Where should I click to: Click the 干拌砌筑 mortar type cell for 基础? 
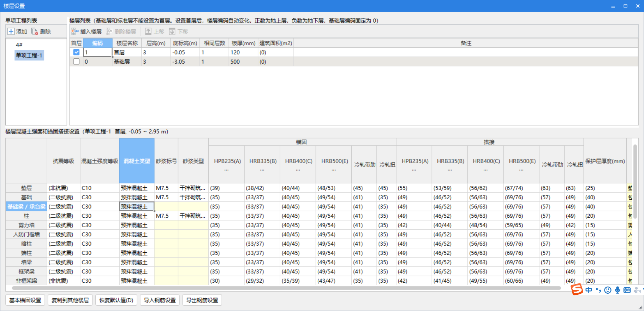pos(193,197)
